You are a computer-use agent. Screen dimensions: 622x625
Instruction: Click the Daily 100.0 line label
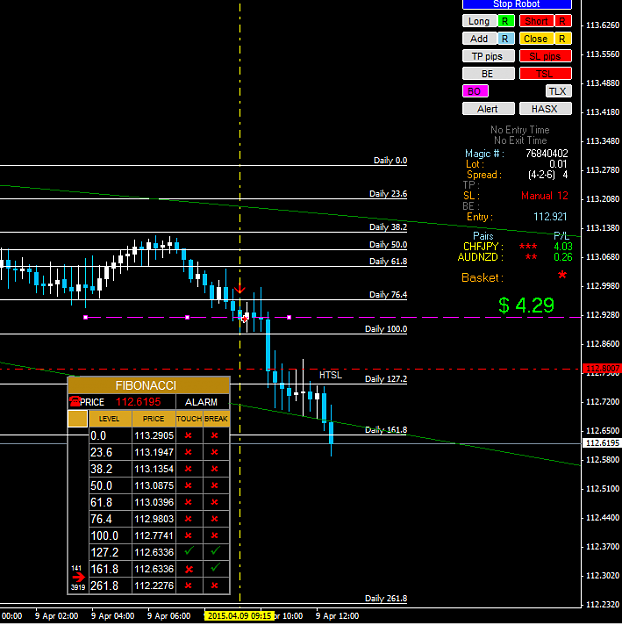point(386,329)
